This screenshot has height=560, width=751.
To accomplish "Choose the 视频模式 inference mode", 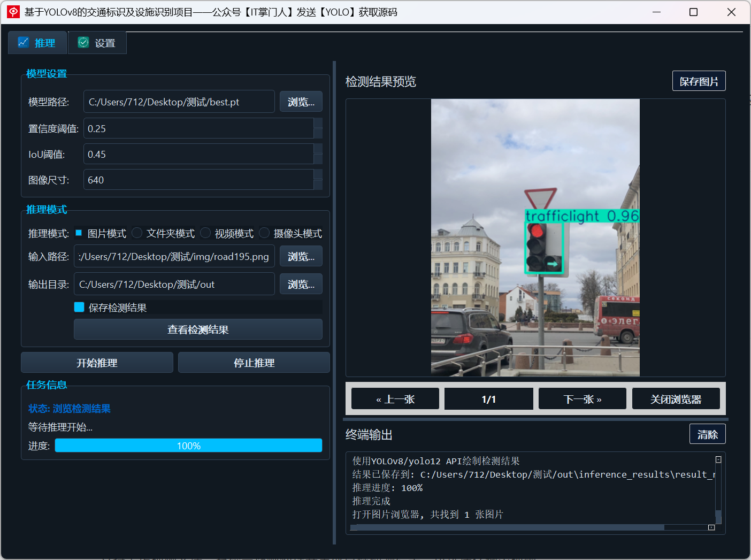I will pos(205,233).
